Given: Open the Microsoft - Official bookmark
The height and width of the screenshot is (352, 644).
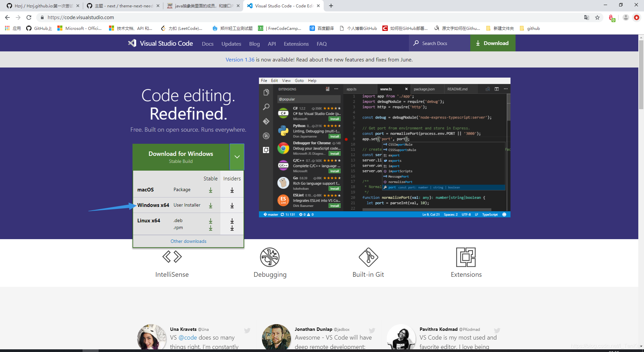Looking at the screenshot, I should [79, 28].
